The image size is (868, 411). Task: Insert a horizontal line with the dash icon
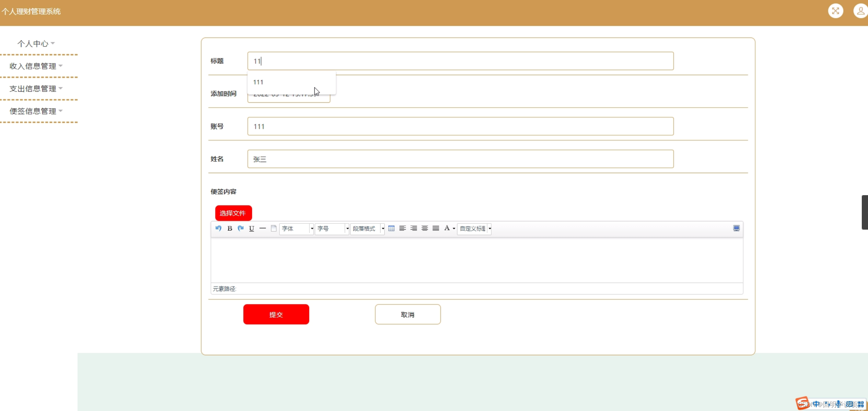click(263, 228)
